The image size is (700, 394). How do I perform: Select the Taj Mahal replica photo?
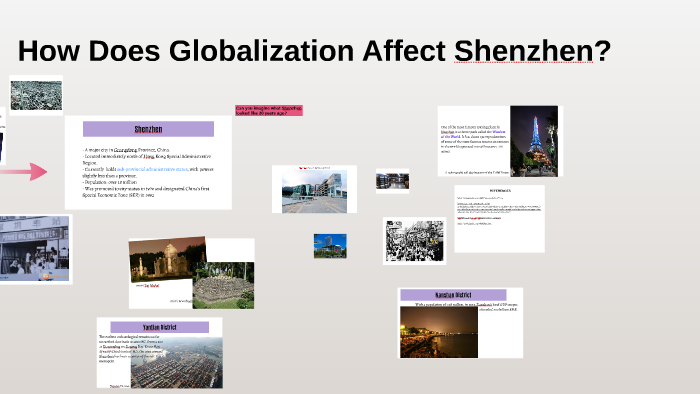[x=168, y=259]
